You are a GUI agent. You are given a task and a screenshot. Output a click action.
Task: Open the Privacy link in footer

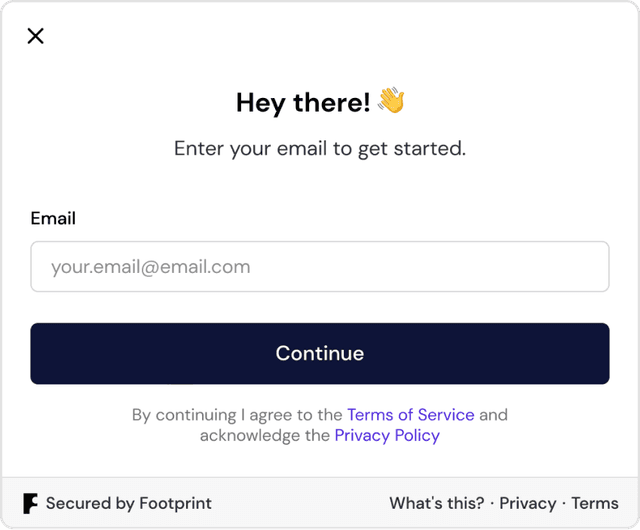click(x=528, y=503)
